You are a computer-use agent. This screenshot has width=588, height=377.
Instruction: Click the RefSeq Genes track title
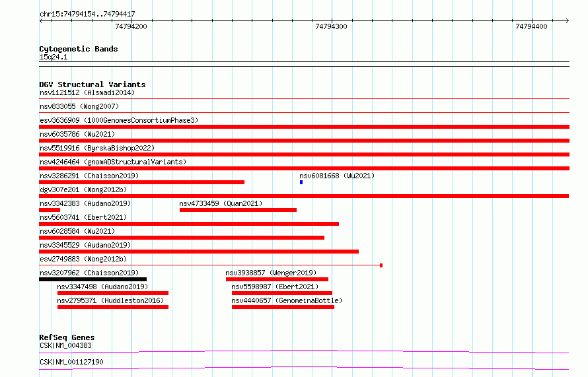tap(67, 337)
